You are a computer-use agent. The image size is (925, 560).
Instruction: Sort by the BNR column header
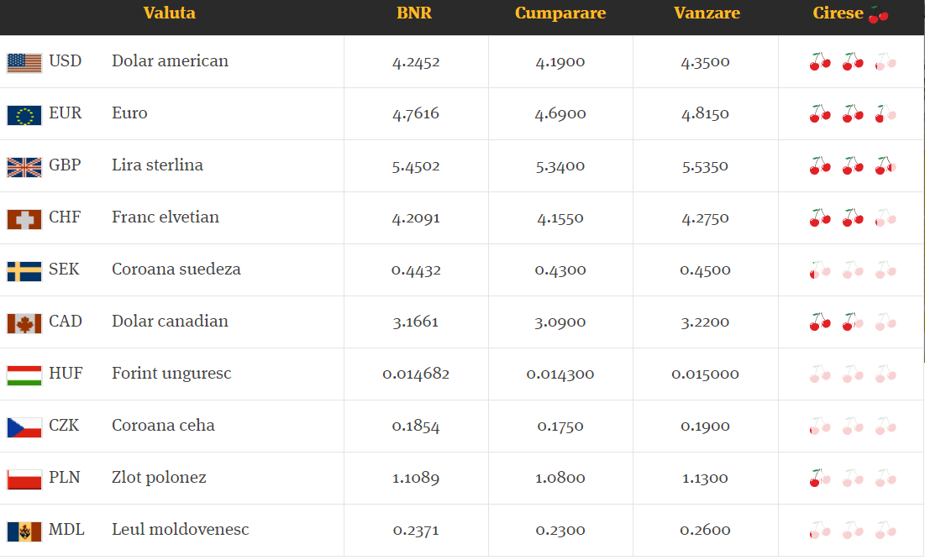[414, 13]
